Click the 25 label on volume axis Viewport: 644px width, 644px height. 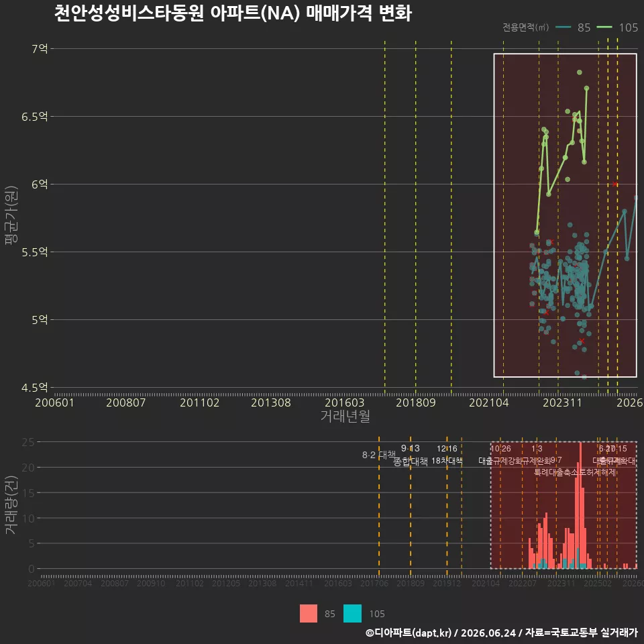pos(28,442)
